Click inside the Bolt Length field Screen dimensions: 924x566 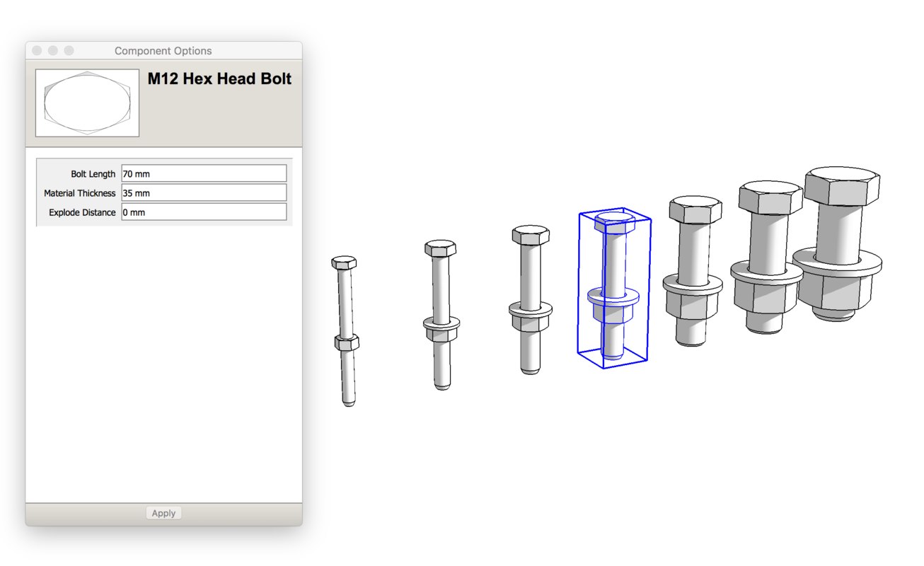pyautogui.click(x=204, y=173)
